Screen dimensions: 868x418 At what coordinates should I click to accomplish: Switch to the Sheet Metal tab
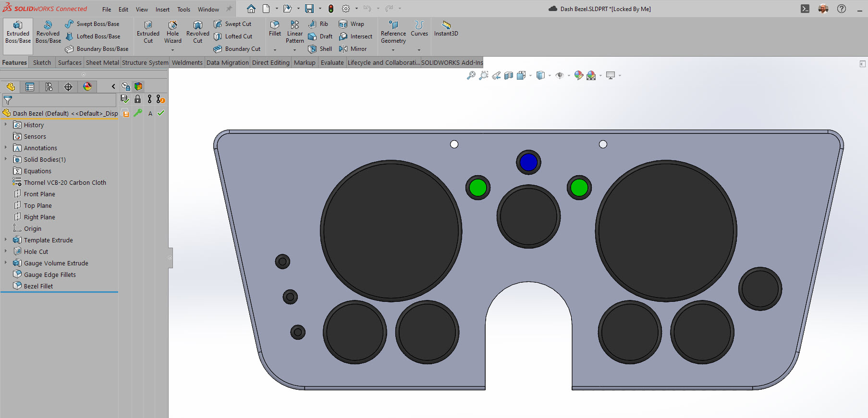[x=102, y=62]
